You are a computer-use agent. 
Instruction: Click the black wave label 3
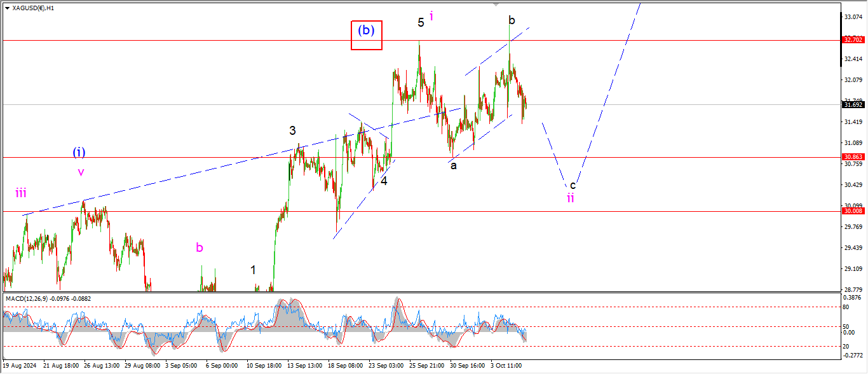click(x=292, y=131)
